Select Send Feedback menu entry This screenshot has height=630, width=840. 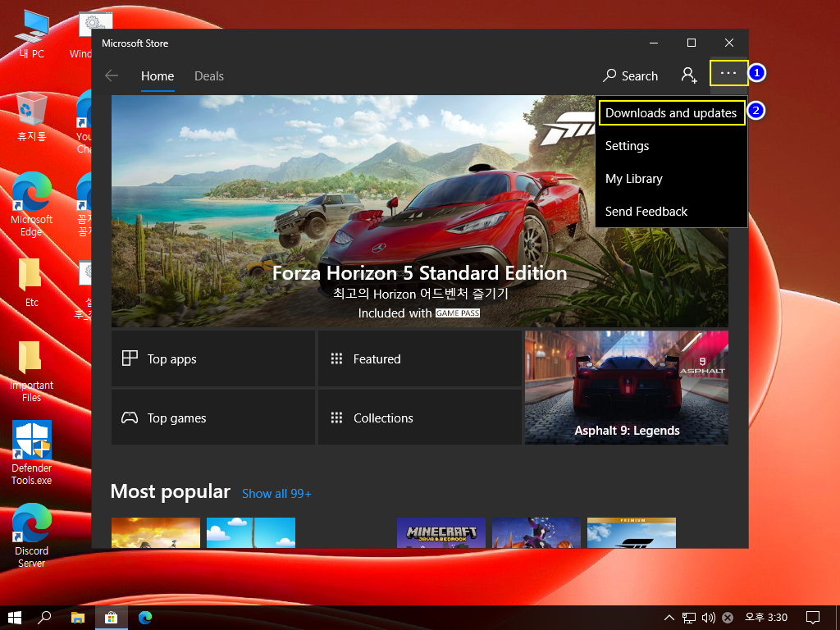click(x=671, y=212)
